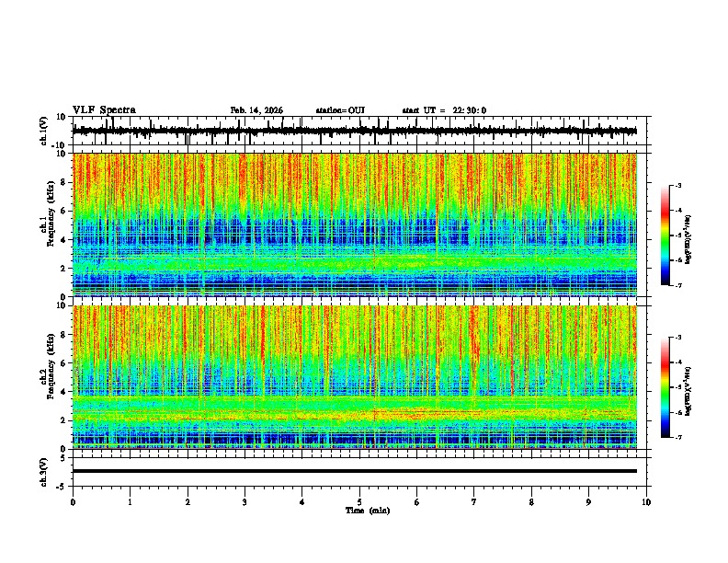The image size is (728, 563).
Task: Click time axis tick label "0"
Action: click(73, 502)
